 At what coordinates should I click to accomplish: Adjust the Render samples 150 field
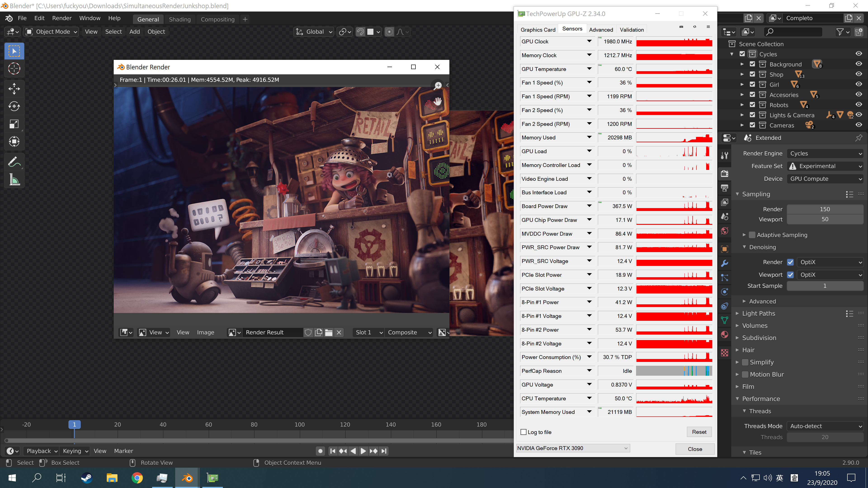click(x=825, y=209)
